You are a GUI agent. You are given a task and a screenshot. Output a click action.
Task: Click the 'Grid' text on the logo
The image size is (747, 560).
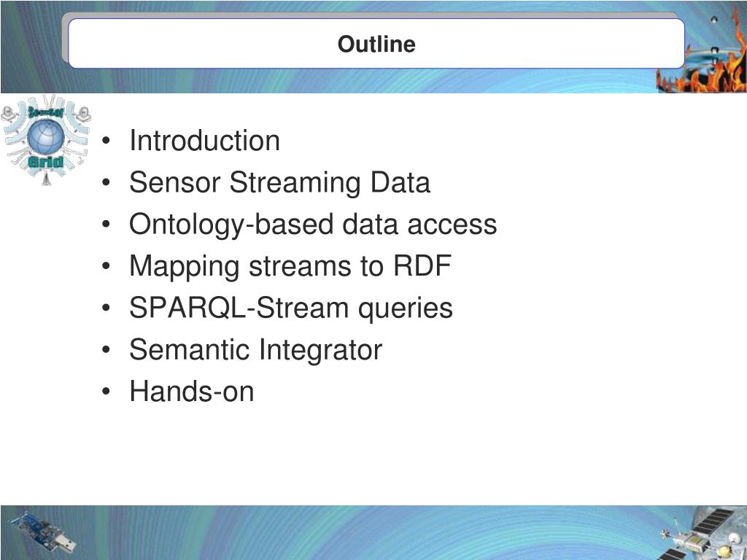pyautogui.click(x=45, y=162)
